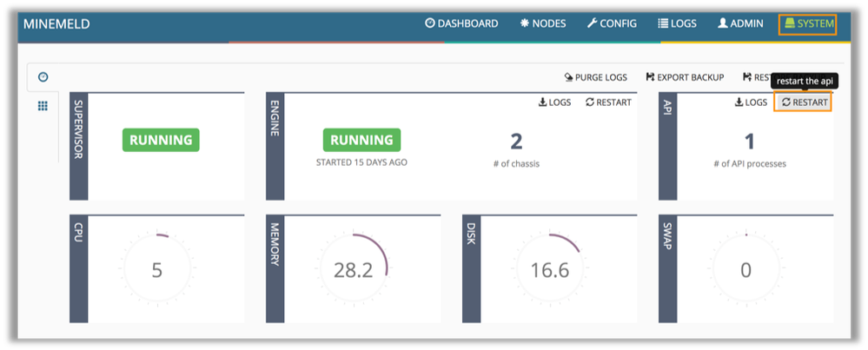Click the SWAP gauge showing 0
This screenshot has width=868, height=350.
[x=746, y=270]
